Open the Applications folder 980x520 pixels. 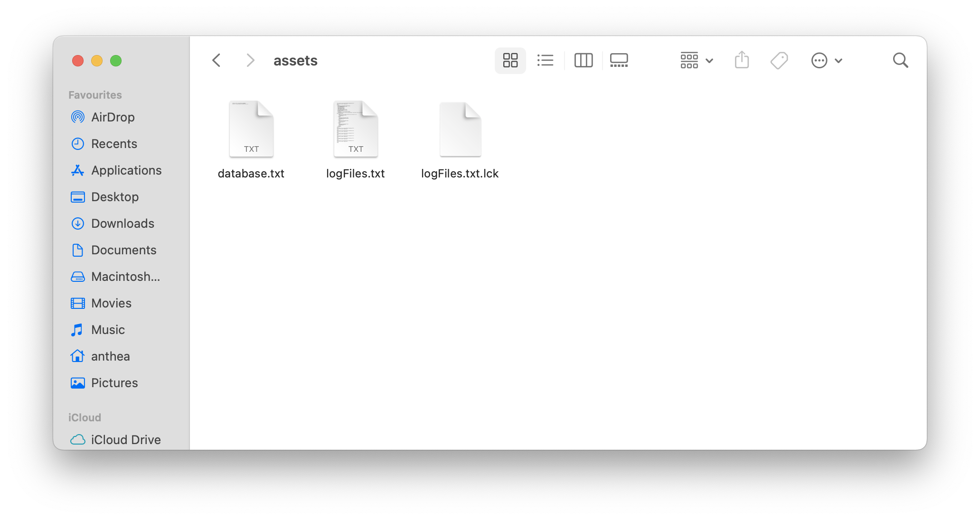[x=126, y=170]
